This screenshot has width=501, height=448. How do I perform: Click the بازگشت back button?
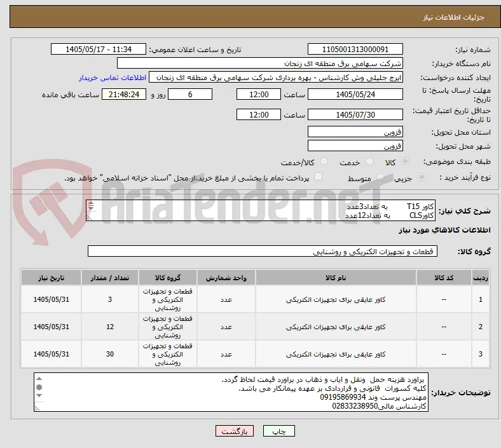[235, 431]
